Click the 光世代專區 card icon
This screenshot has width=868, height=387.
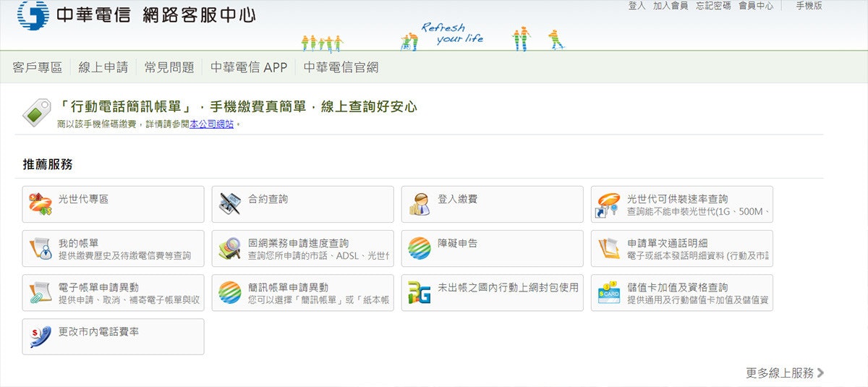pyautogui.click(x=41, y=205)
